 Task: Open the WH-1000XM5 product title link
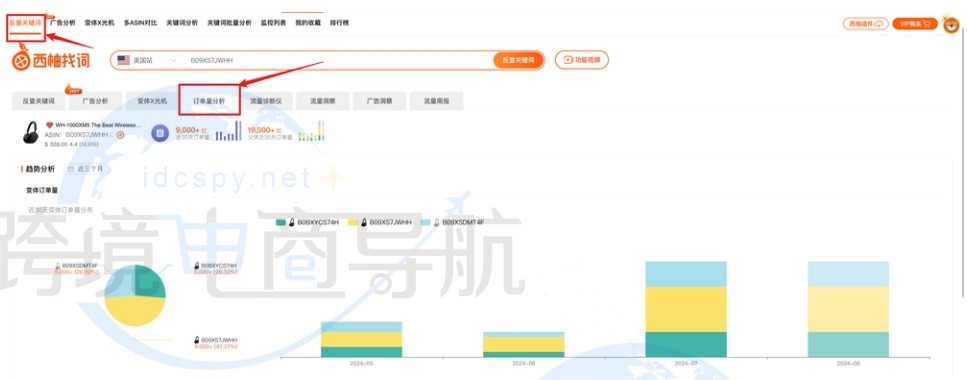98,125
